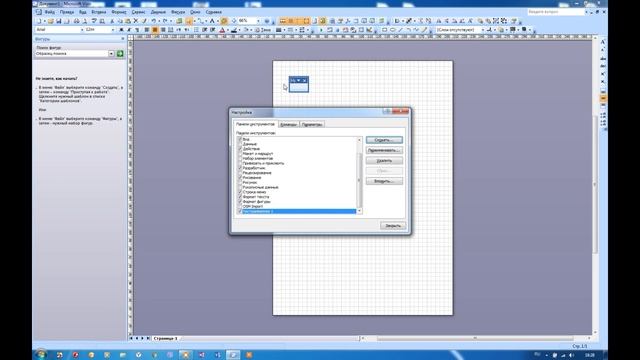The width and height of the screenshot is (640, 360).
Task: Click the Redo arrow icon
Action: tap(165, 21)
